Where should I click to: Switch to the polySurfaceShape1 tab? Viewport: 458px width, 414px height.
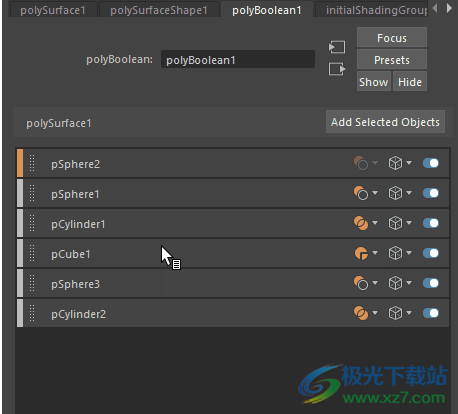[x=159, y=10]
